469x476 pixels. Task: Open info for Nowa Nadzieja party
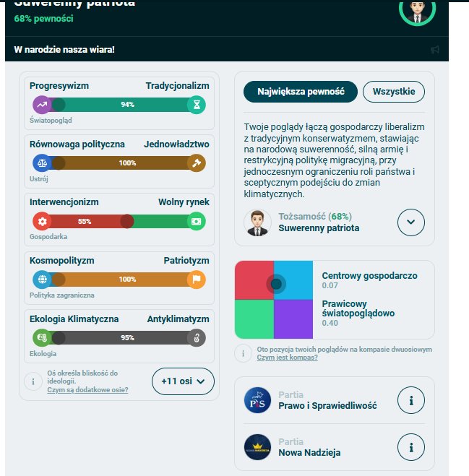click(x=411, y=447)
